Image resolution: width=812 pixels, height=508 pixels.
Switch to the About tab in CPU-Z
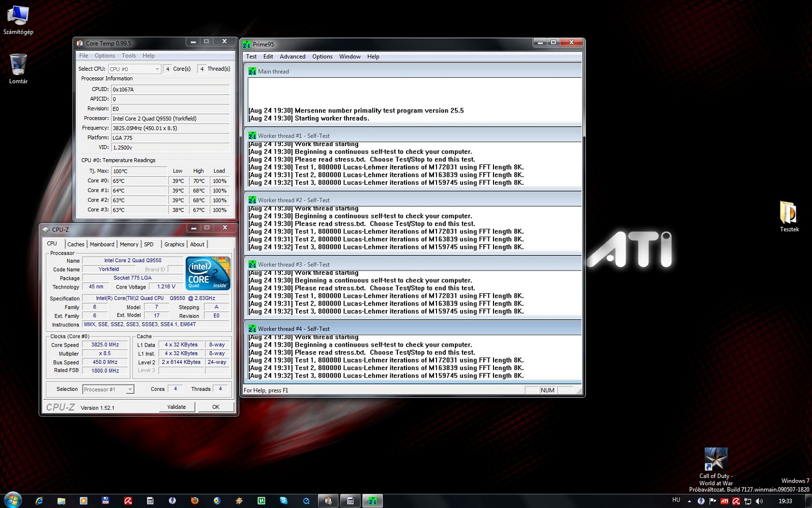[197, 244]
